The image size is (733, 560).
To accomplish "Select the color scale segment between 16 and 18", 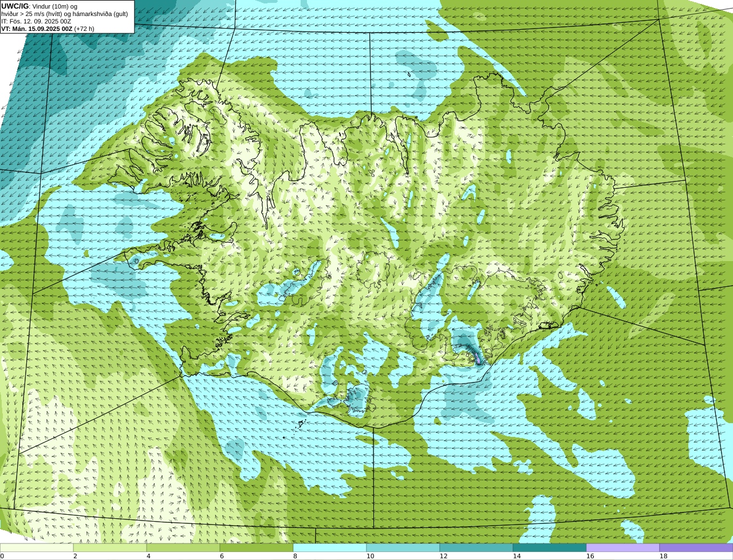I will [x=623, y=548].
